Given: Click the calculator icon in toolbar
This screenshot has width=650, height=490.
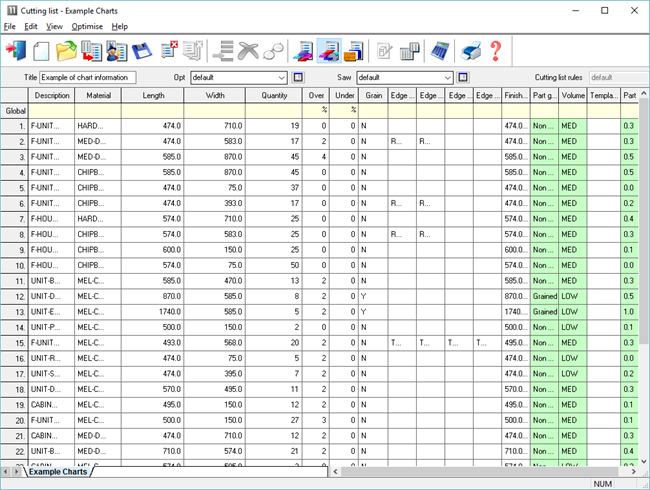Looking at the screenshot, I should (x=440, y=50).
